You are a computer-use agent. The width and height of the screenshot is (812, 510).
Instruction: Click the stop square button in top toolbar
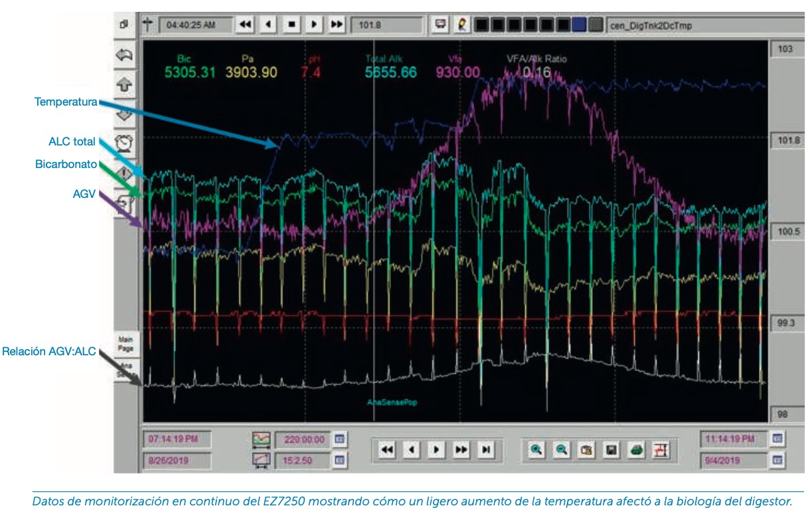(291, 25)
